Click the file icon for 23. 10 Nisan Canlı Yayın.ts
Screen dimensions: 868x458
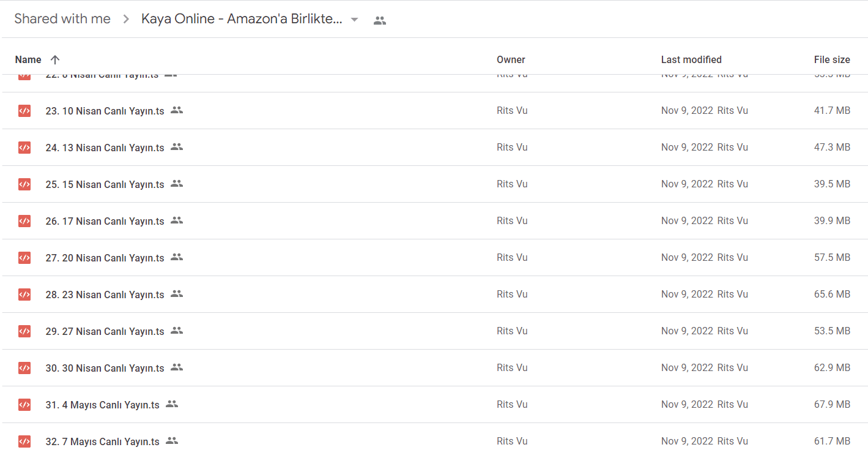coord(24,111)
